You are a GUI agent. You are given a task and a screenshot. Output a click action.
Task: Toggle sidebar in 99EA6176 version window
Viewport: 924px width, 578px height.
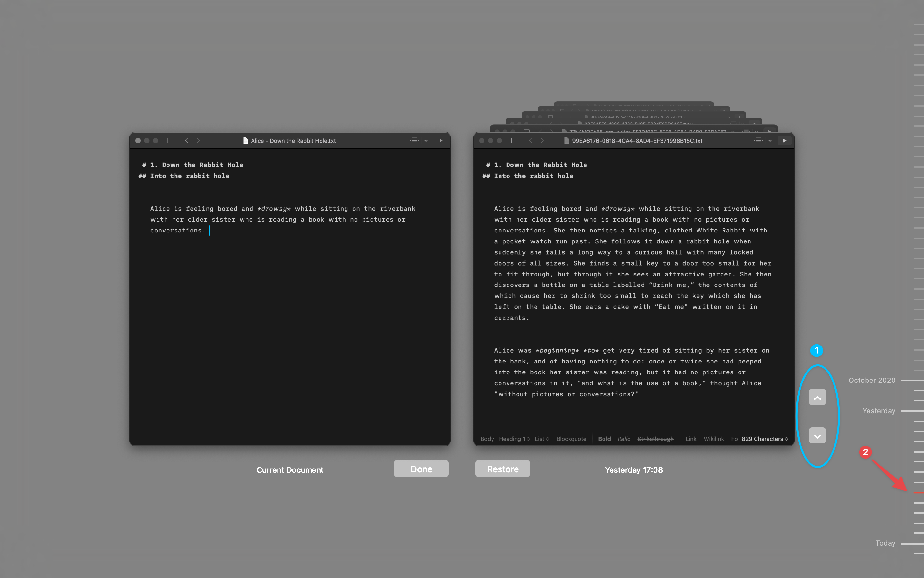point(515,141)
